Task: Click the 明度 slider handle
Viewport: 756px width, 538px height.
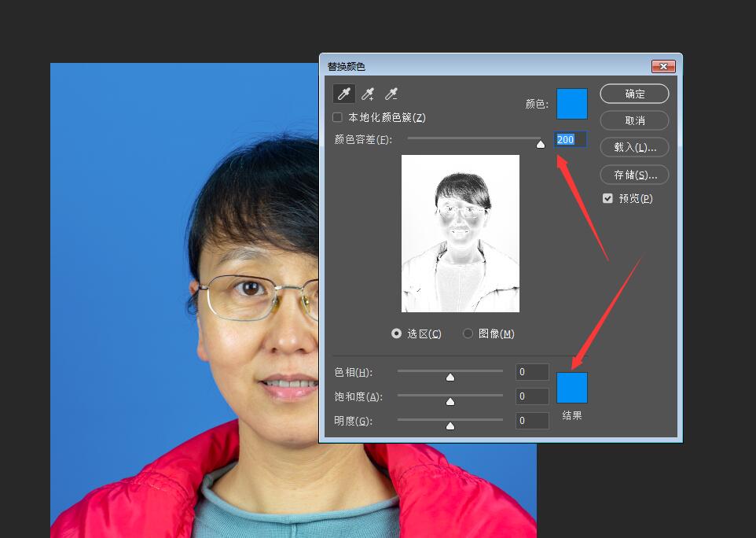Action: pyautogui.click(x=450, y=426)
